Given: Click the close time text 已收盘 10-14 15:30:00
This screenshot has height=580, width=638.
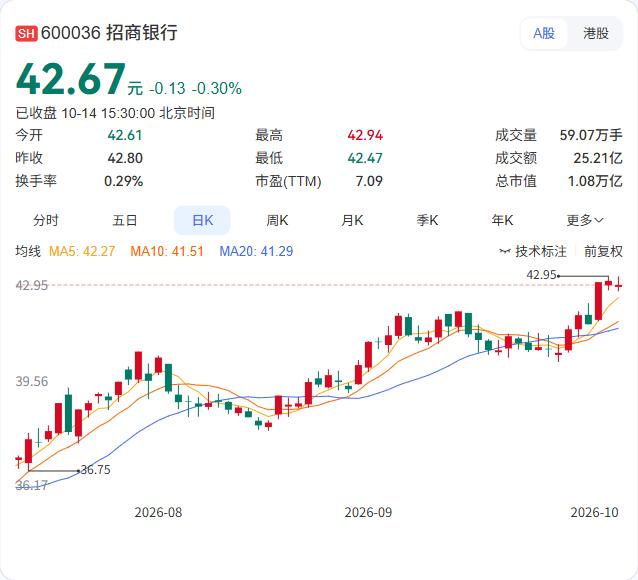Looking at the screenshot, I should (85, 113).
